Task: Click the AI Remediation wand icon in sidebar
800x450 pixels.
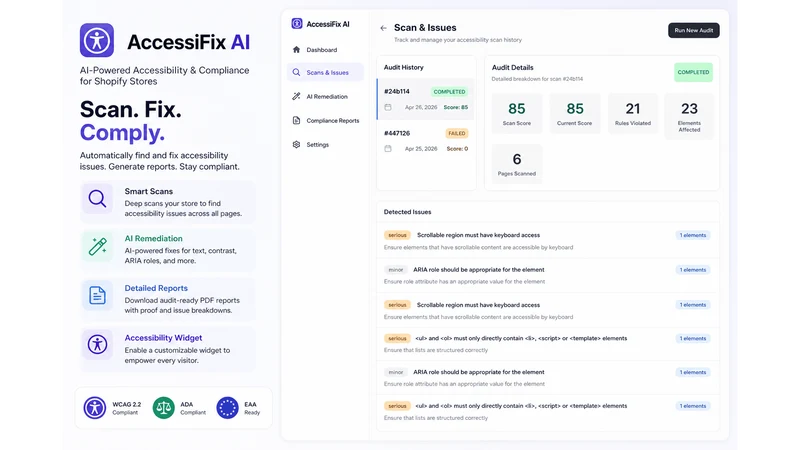Action: 296,96
